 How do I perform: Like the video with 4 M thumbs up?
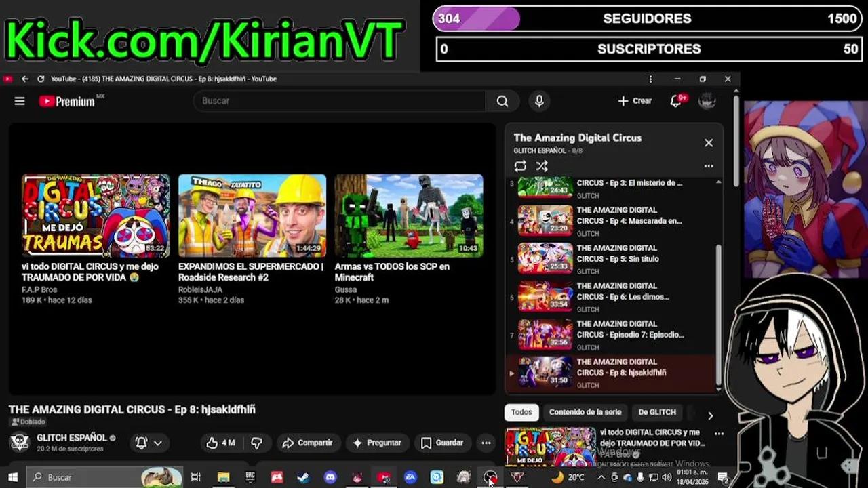click(x=220, y=443)
